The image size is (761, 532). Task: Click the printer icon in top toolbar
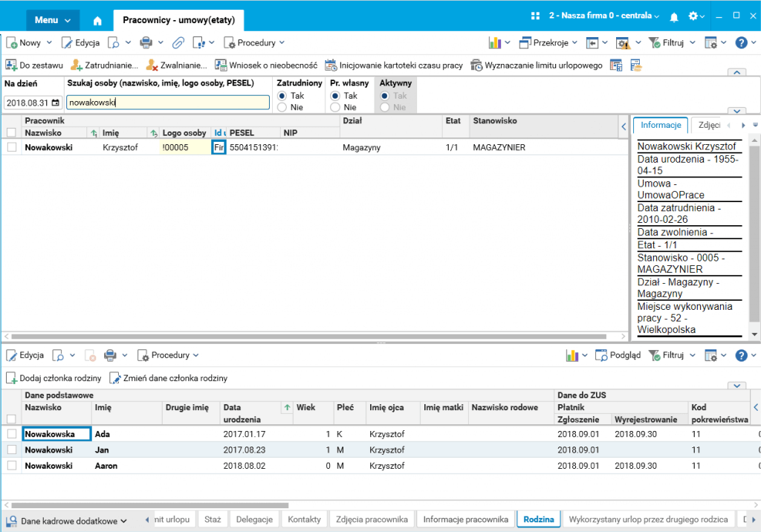(146, 43)
